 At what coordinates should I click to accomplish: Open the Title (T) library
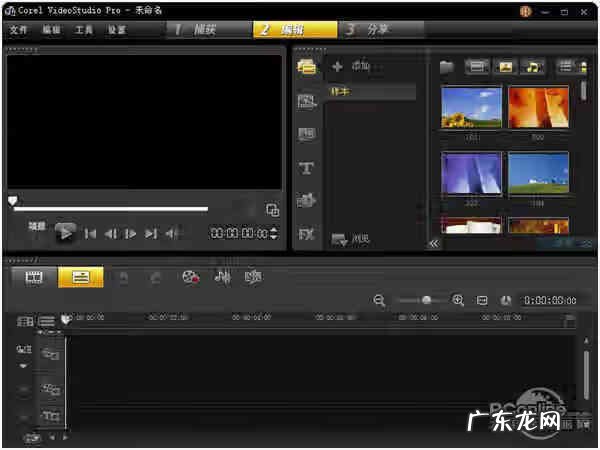point(307,168)
